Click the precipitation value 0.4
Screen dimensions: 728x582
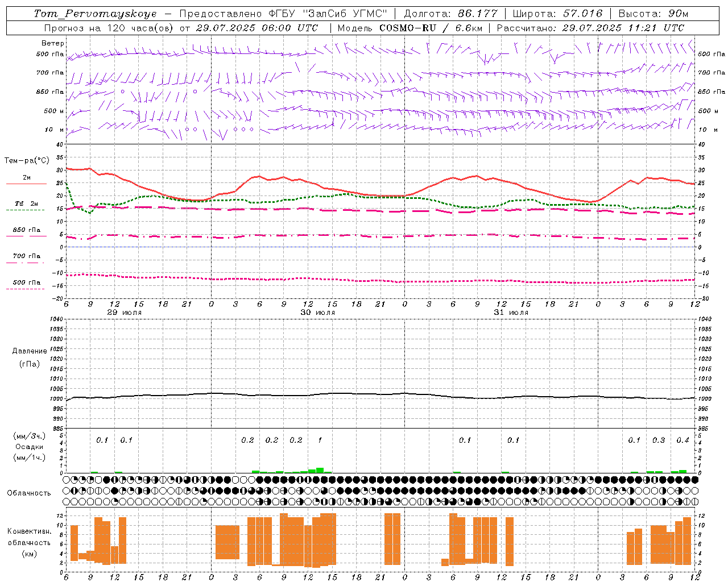[682, 440]
